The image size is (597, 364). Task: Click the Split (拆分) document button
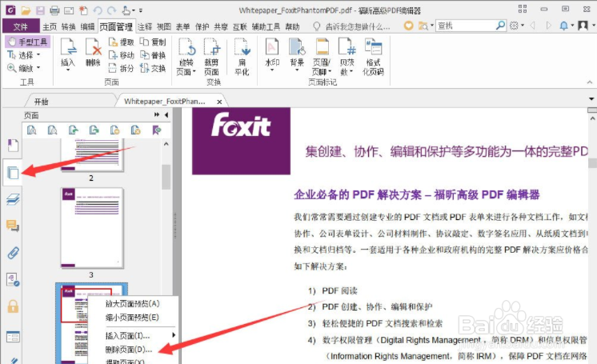pos(121,68)
